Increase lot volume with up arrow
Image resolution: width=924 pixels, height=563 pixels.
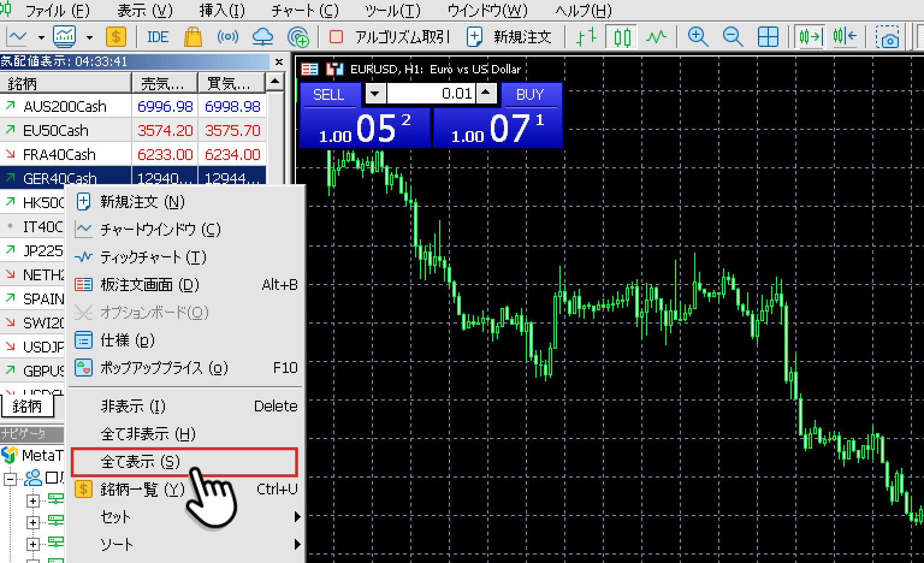point(486,93)
